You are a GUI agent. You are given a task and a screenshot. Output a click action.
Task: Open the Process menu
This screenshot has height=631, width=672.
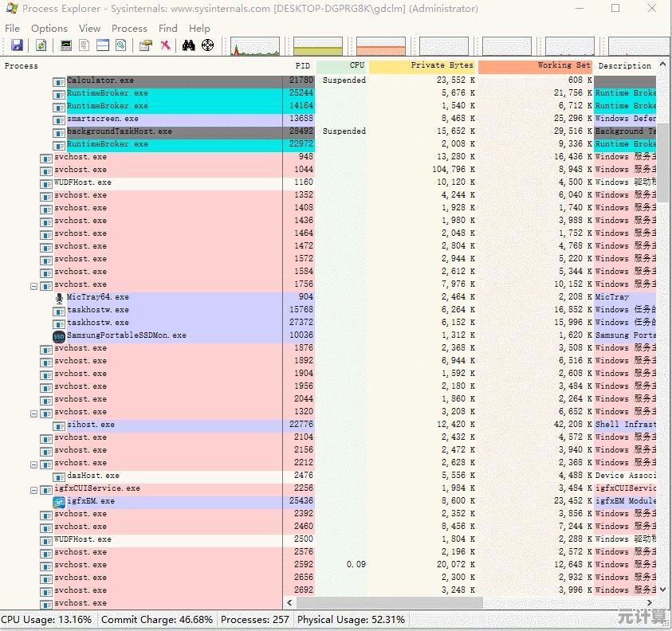(129, 28)
